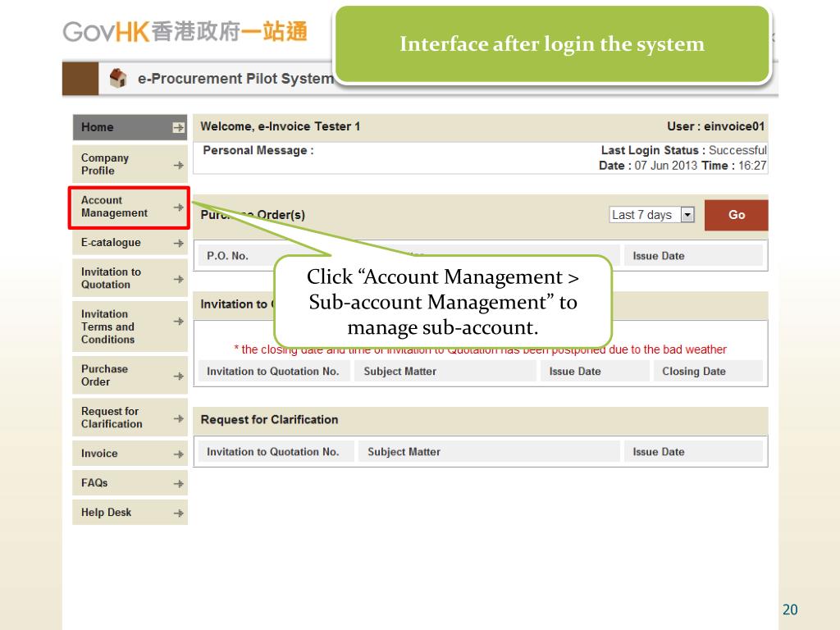
Task: Click the arrow icon next to Help Desk
Action: [x=178, y=513]
